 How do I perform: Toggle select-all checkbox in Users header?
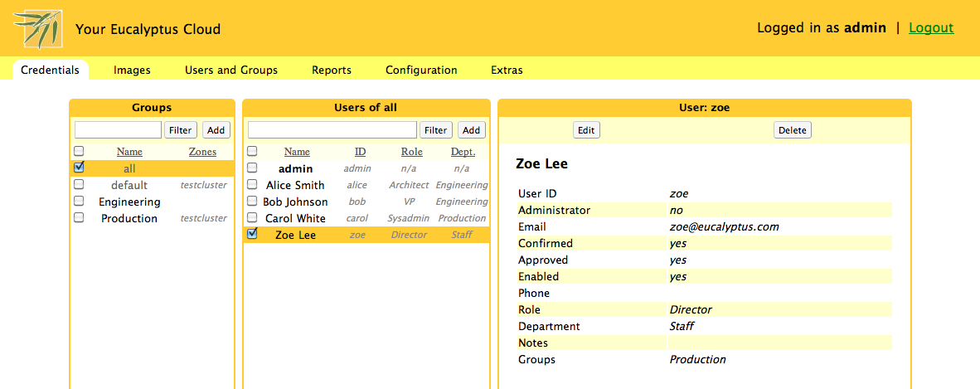tap(252, 151)
